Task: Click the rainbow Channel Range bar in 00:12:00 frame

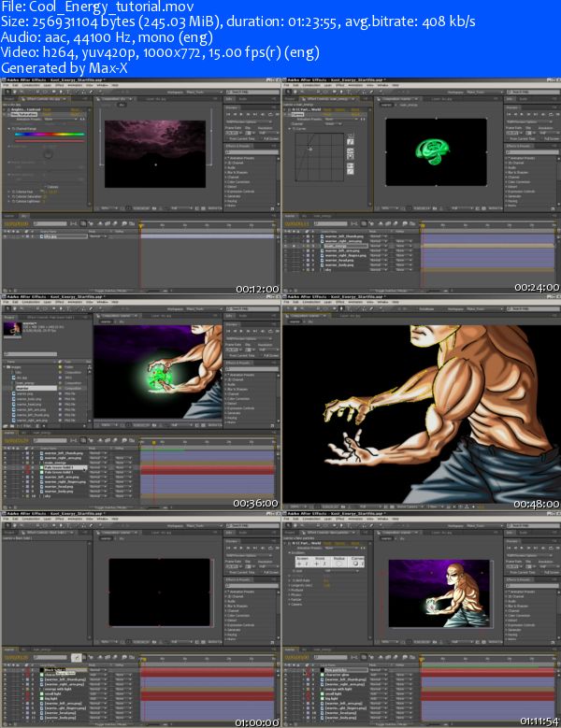Action: (50, 135)
